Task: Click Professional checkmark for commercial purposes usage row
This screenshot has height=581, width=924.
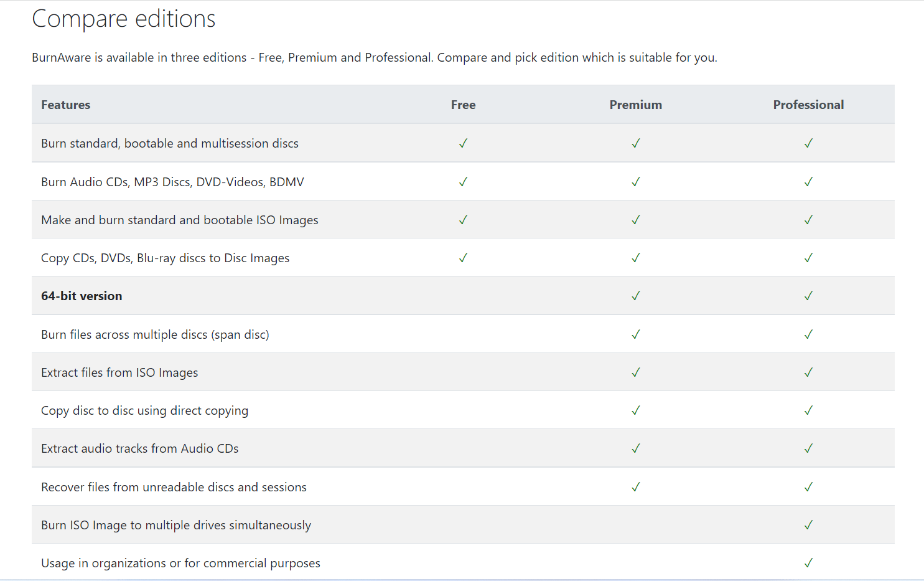Action: [808, 563]
